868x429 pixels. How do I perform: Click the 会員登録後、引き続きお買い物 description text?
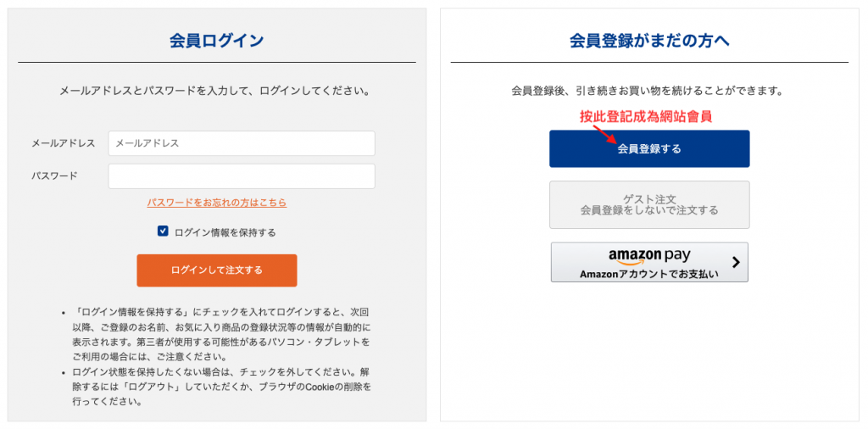(x=647, y=90)
